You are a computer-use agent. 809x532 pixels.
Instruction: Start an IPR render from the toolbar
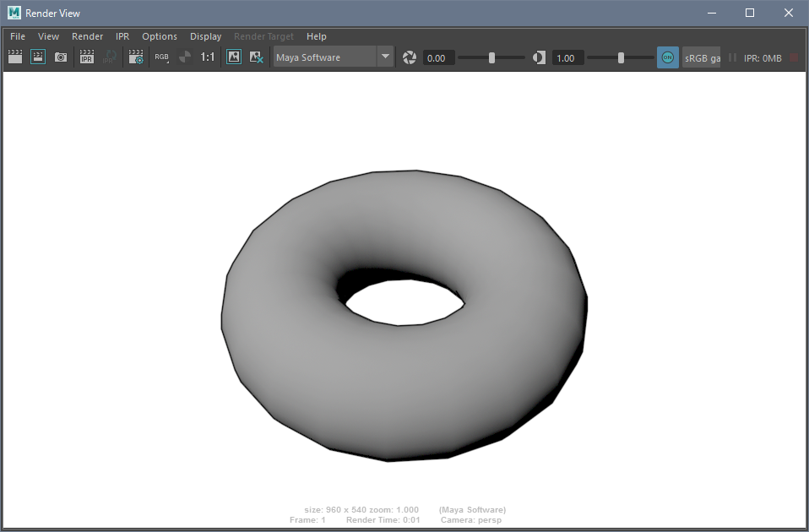86,57
